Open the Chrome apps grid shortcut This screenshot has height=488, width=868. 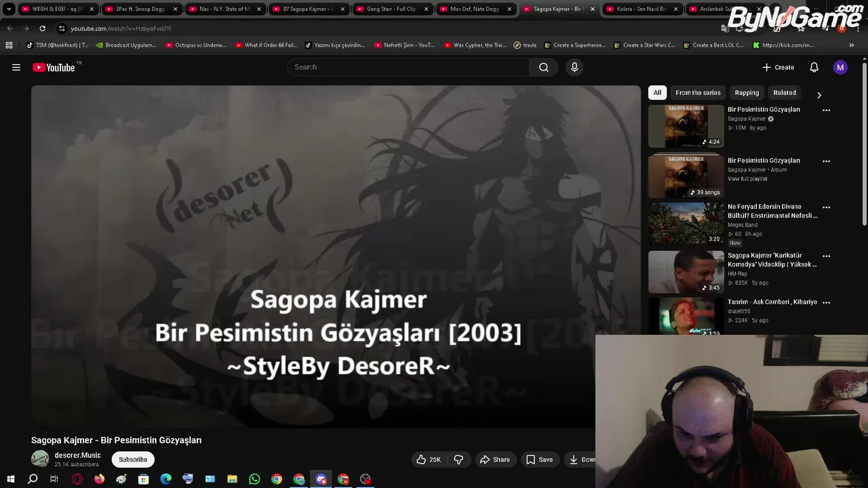pyautogui.click(x=9, y=45)
